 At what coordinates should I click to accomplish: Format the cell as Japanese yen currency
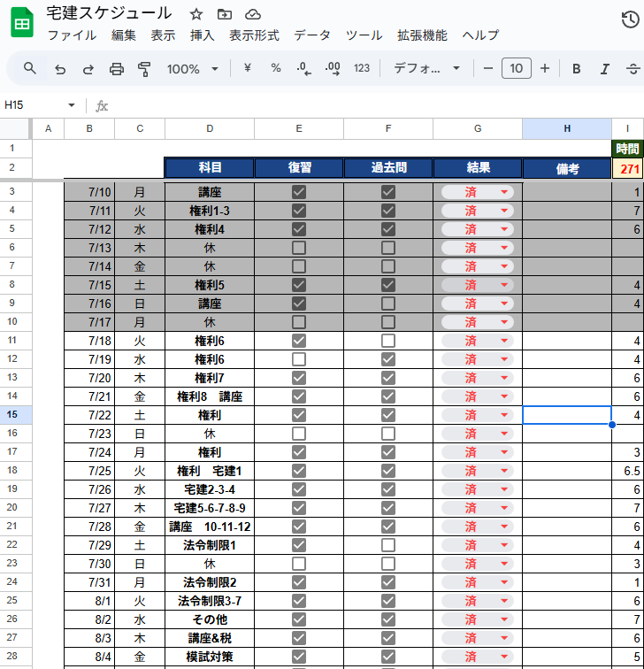247,69
